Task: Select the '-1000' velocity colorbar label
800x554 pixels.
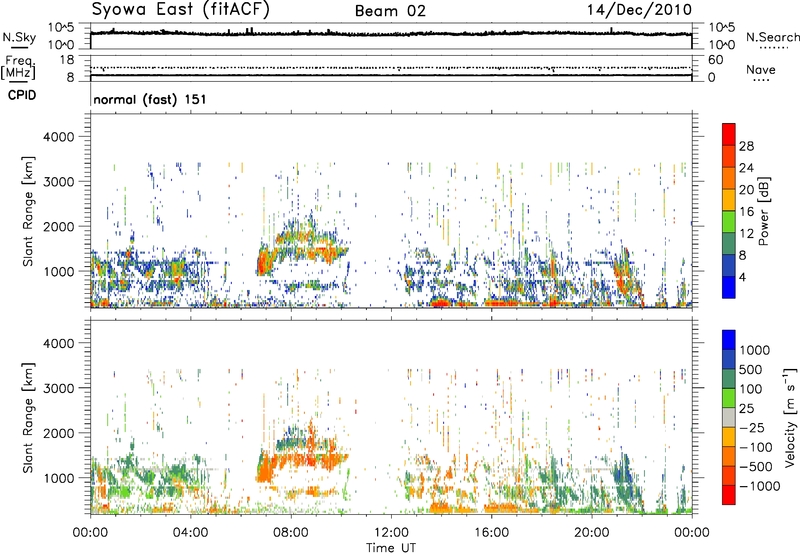Action: tap(760, 486)
